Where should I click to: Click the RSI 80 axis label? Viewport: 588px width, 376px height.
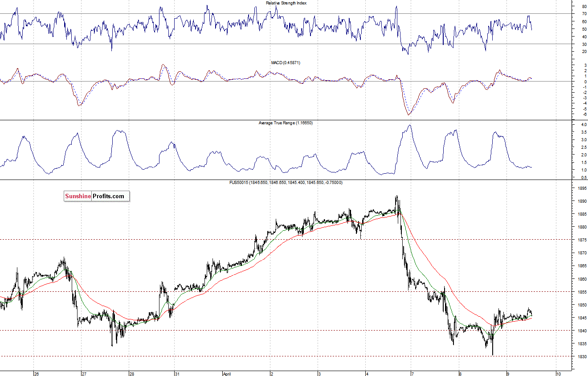(584, 7)
